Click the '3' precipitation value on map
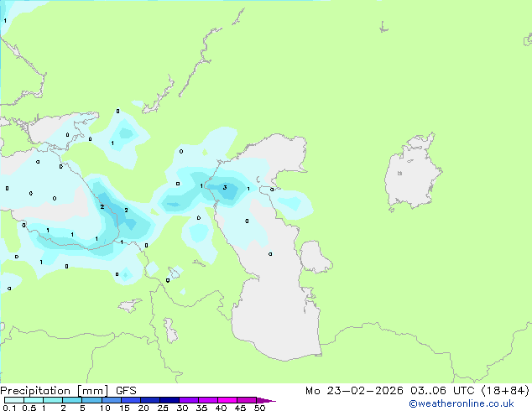The width and height of the screenshot is (532, 411). click(225, 188)
